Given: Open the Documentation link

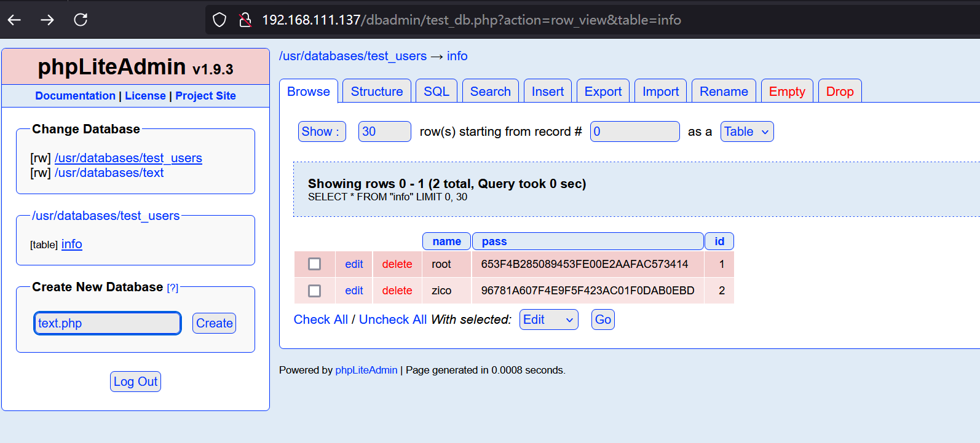Looking at the screenshot, I should (x=75, y=96).
